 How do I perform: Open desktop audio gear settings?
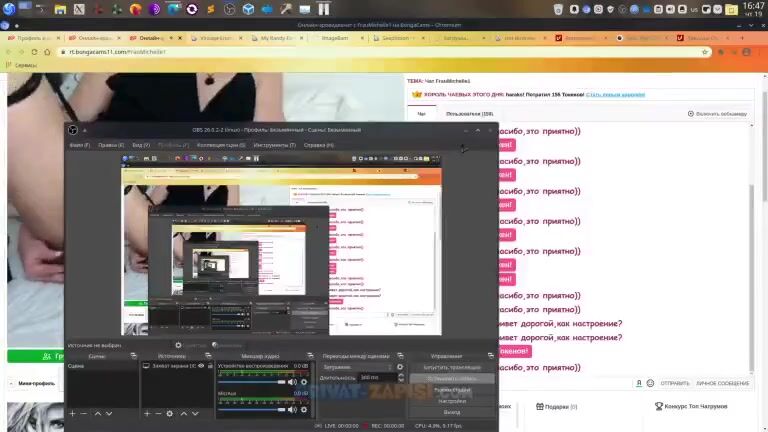click(x=304, y=382)
